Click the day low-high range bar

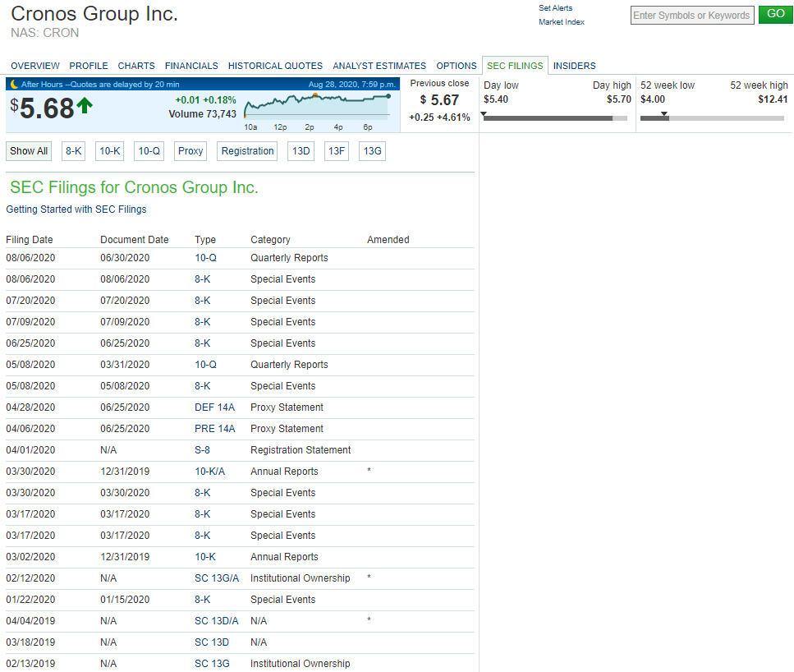[x=556, y=118]
